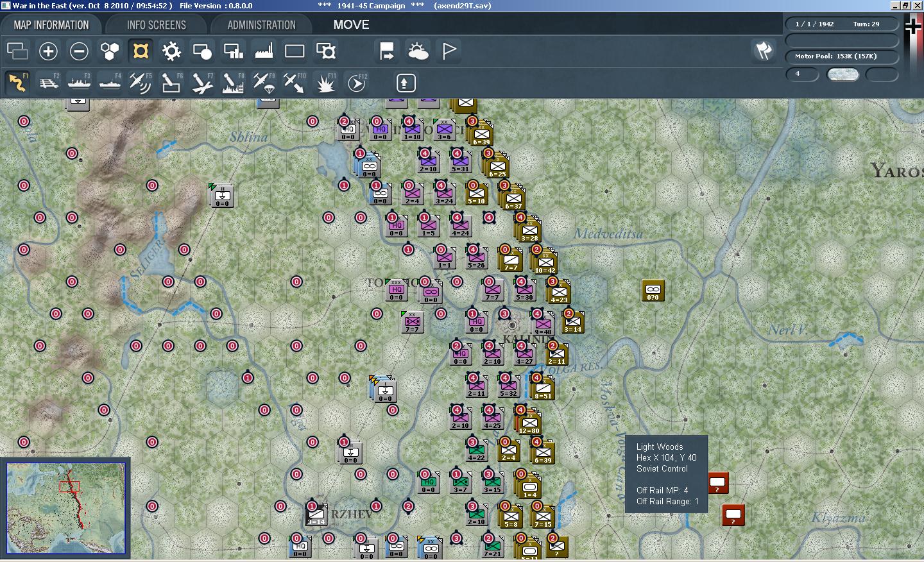The height and width of the screenshot is (562, 924).
Task: Click the crossed white flags icon
Action: [x=764, y=51]
